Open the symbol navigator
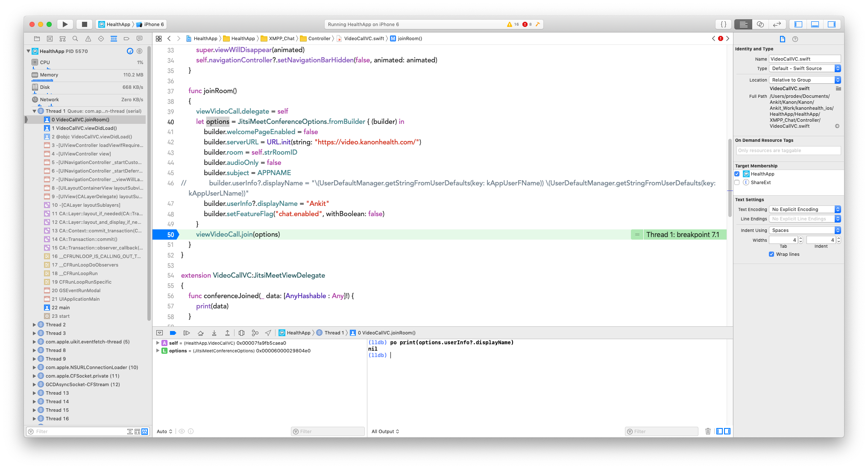Image resolution: width=868 pixels, height=469 pixels. [x=62, y=38]
